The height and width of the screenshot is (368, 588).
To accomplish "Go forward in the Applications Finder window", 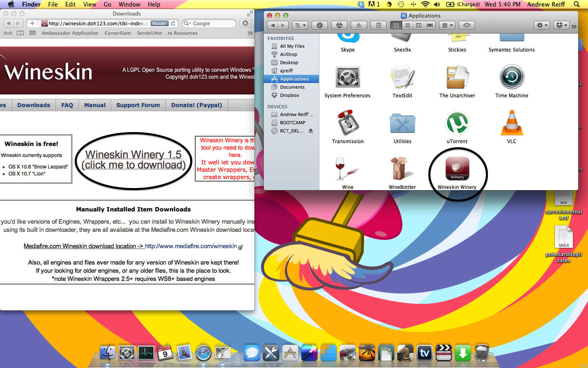I will click(x=283, y=25).
